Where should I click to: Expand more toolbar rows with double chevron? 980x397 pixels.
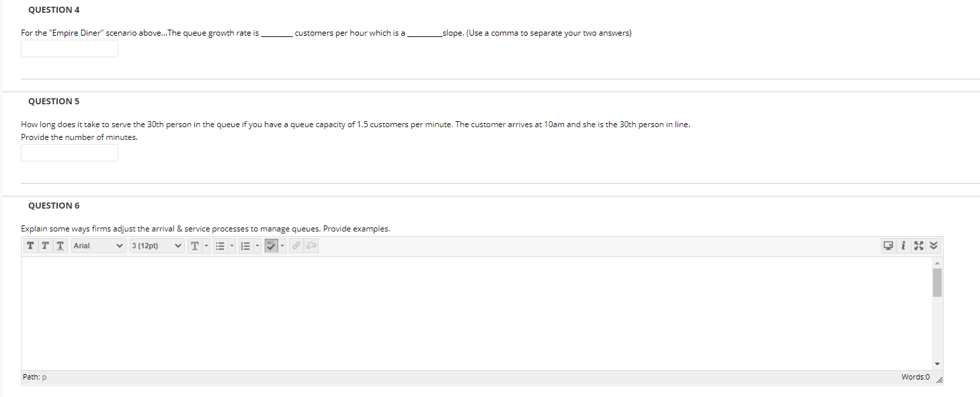[933, 246]
